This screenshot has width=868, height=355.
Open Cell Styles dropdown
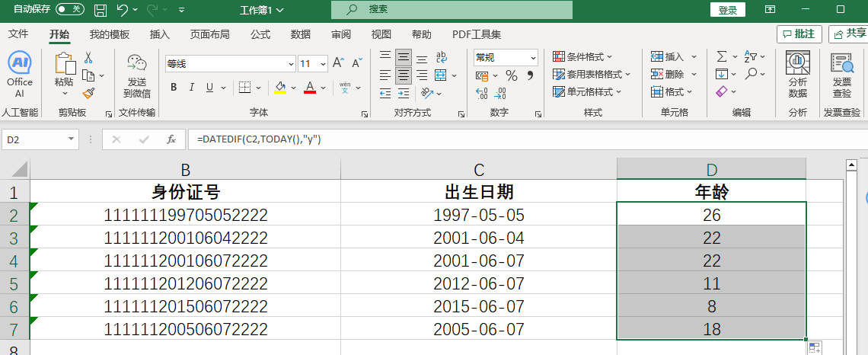[588, 92]
